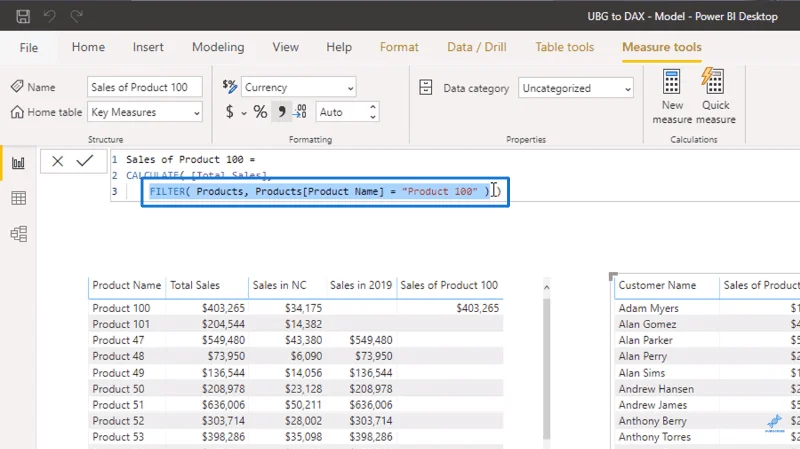Toggle the thousands separator comma button
800x449 pixels.
(x=281, y=112)
